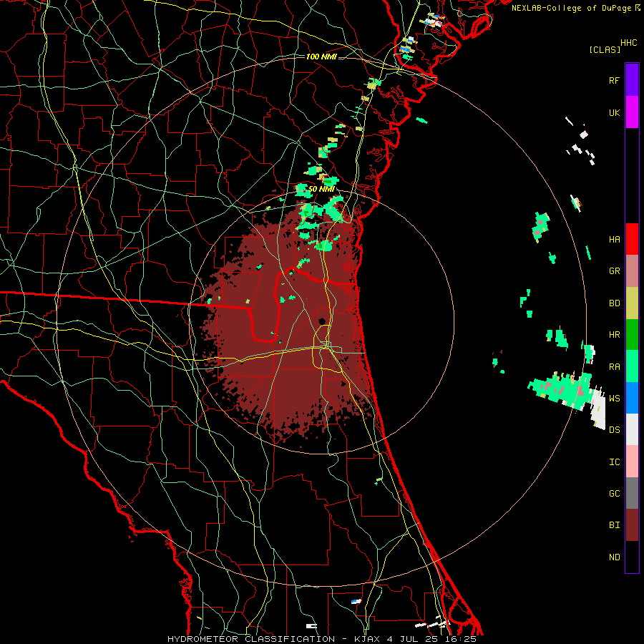Click the RF legend label

[x=614, y=81]
